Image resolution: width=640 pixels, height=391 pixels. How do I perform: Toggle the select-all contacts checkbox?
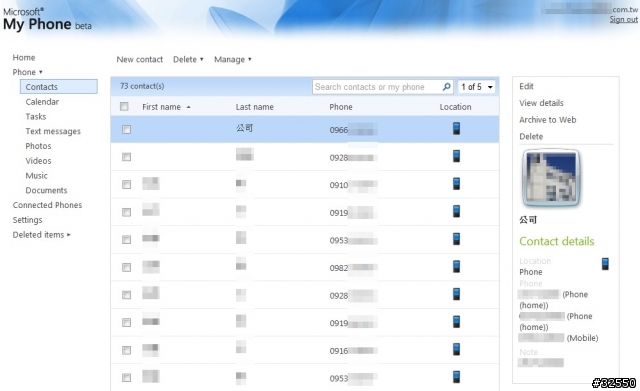(124, 107)
